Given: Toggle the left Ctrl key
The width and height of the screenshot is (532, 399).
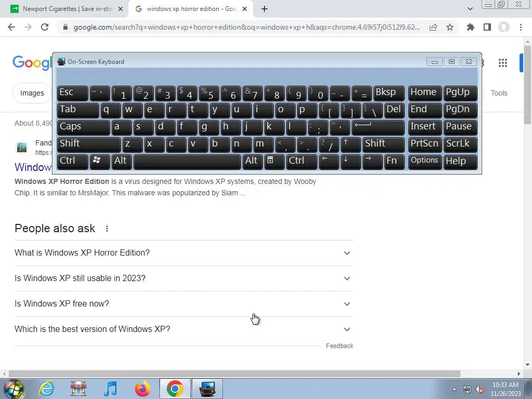Looking at the screenshot, I should [73, 162].
